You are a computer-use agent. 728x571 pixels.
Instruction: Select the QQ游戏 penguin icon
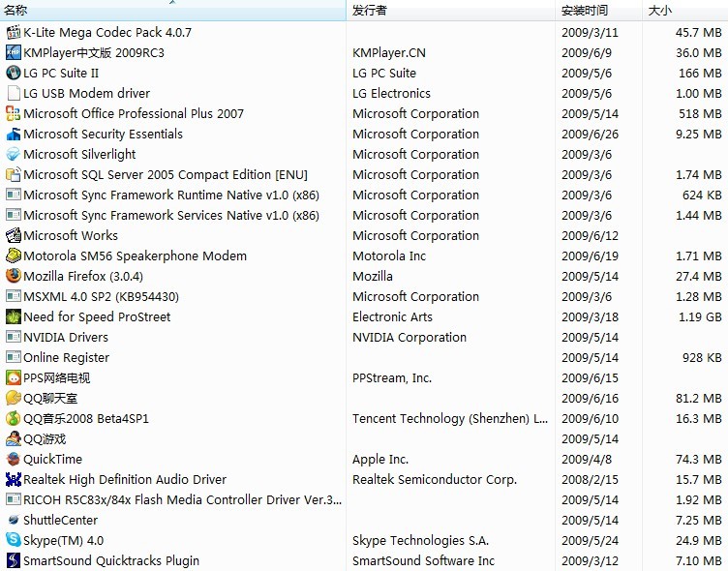point(14,438)
